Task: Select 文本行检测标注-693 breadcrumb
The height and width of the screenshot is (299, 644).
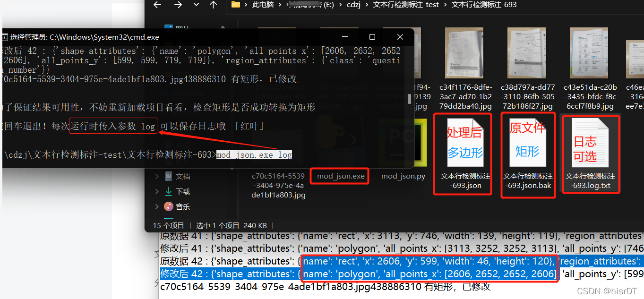Action: [x=484, y=5]
